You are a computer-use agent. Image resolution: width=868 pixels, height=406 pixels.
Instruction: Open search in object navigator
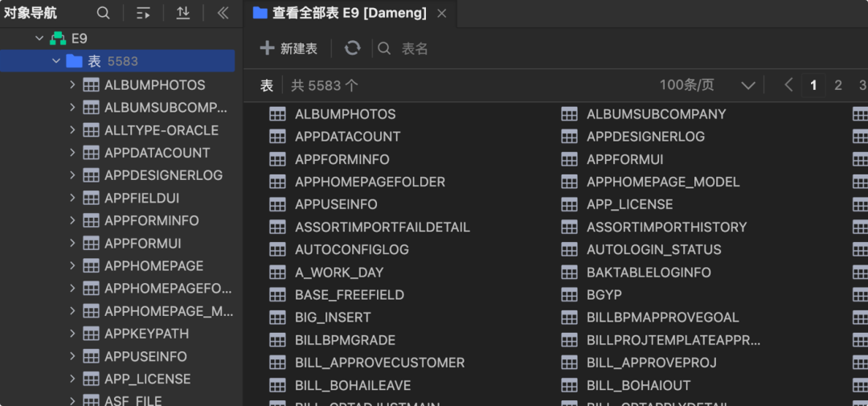(103, 14)
